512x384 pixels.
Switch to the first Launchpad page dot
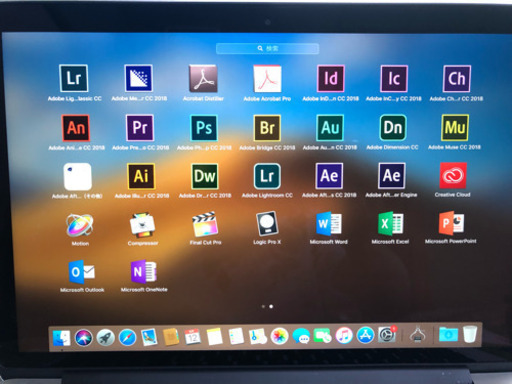click(x=263, y=306)
